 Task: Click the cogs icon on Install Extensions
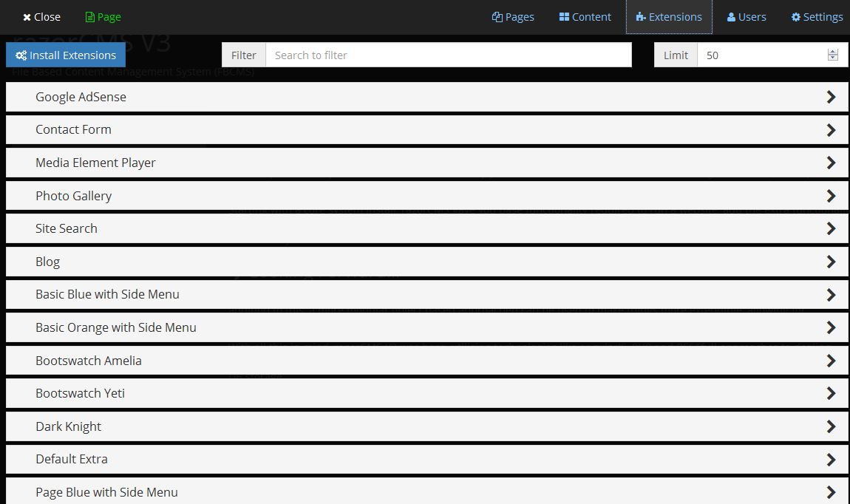coord(21,55)
